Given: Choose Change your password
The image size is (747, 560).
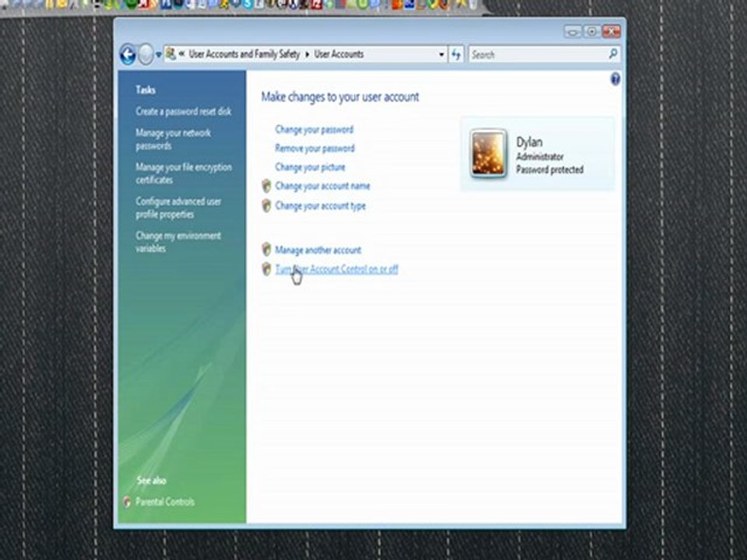Looking at the screenshot, I should pos(314,130).
